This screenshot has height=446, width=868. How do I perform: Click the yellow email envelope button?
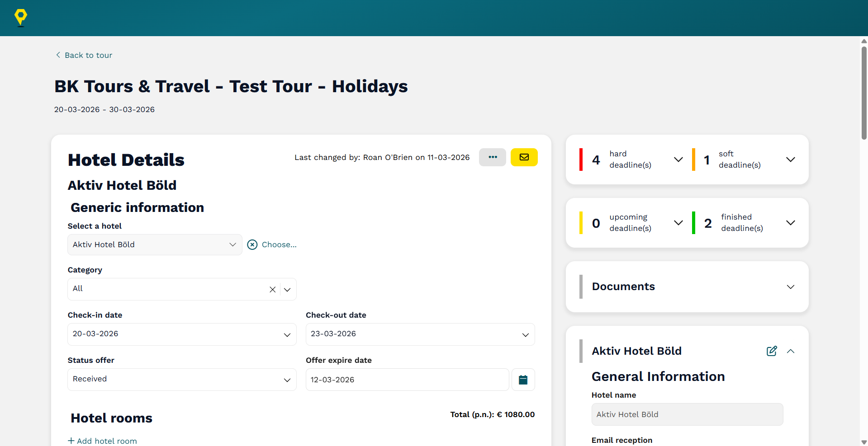coord(524,157)
